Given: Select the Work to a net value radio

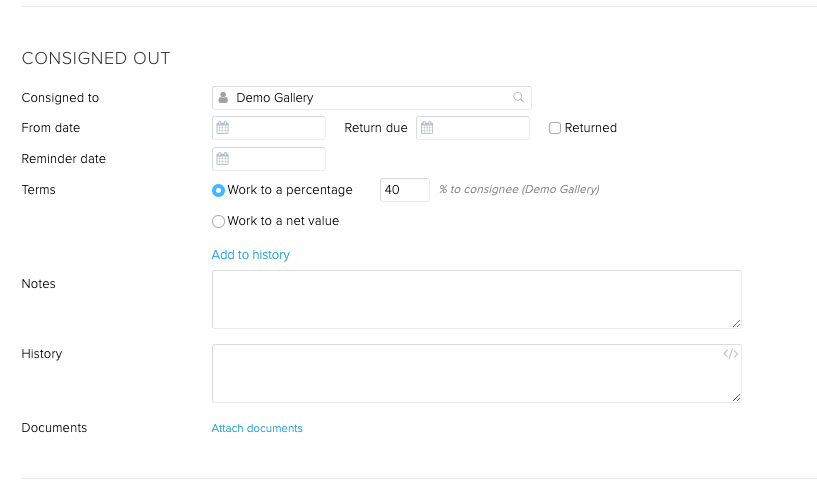Looking at the screenshot, I should 218,221.
